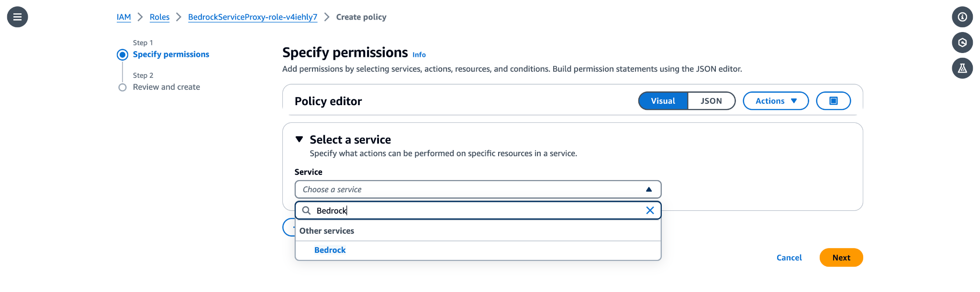
Task: Cancel policy creation
Action: [789, 258]
